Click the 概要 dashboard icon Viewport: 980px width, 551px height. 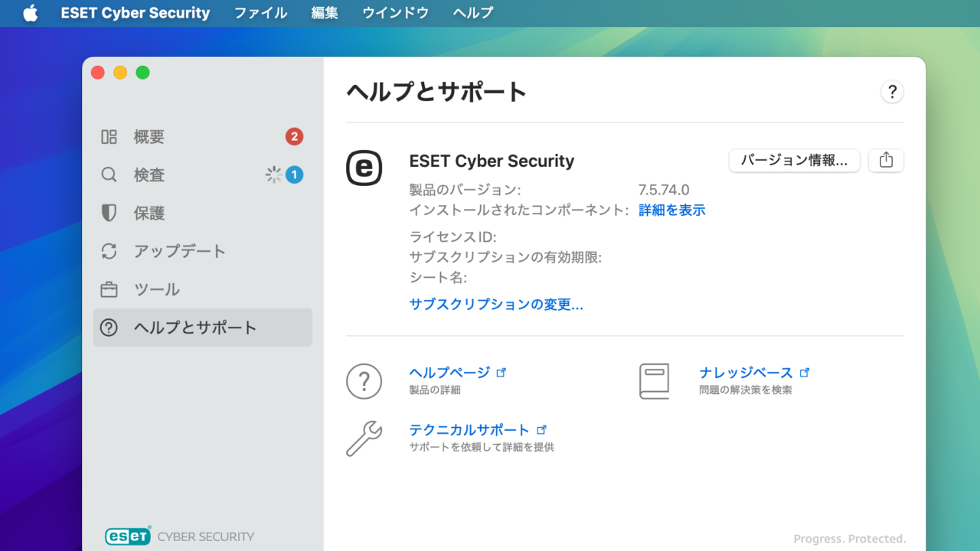109,137
